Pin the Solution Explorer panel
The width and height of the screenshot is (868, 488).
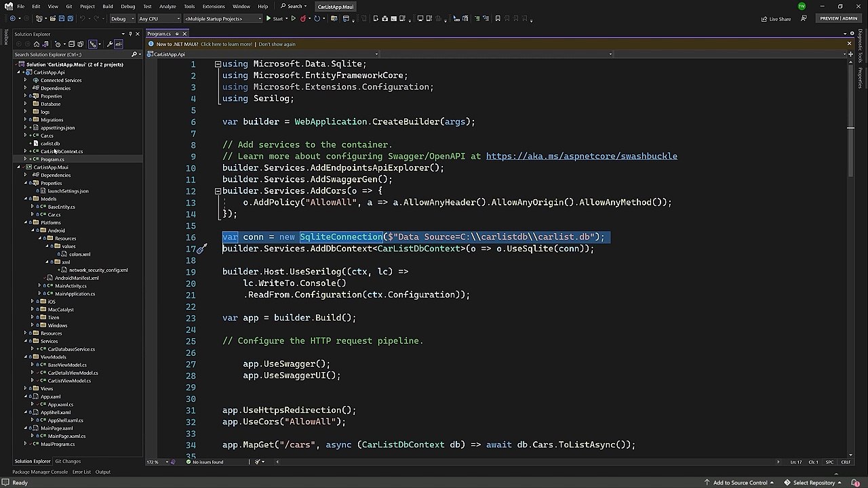(x=130, y=34)
